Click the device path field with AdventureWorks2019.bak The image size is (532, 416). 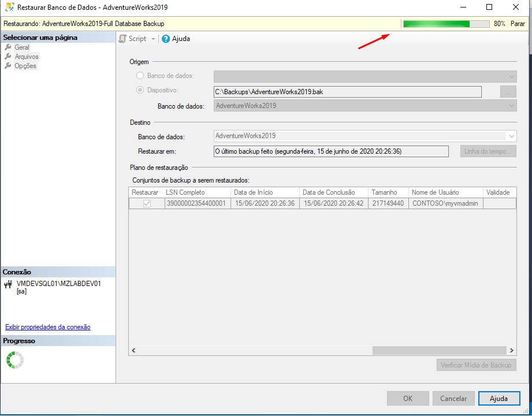(347, 92)
